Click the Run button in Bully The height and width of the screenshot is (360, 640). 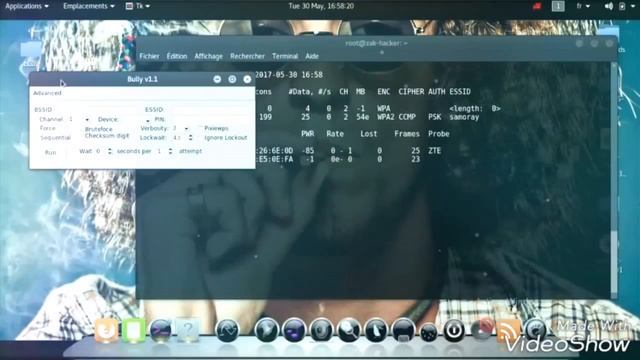pos(50,152)
